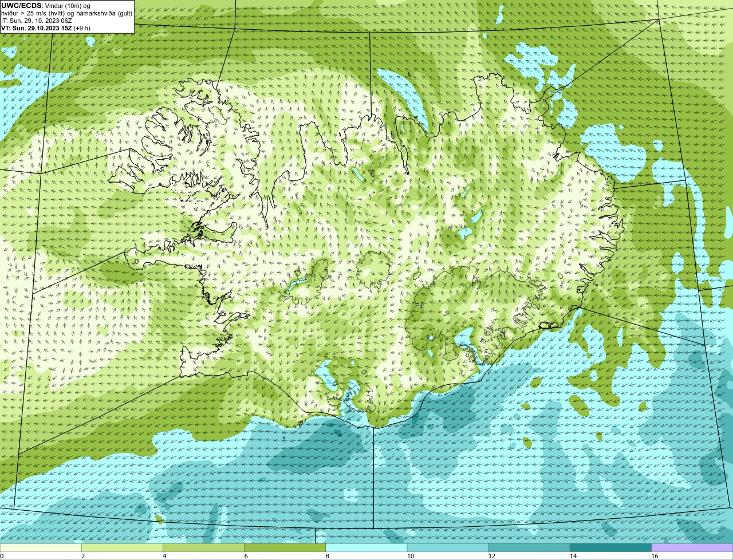The width and height of the screenshot is (733, 560).
Task: Click the pale yellow 0–2 m/s legend swatch
Action: [x=41, y=548]
